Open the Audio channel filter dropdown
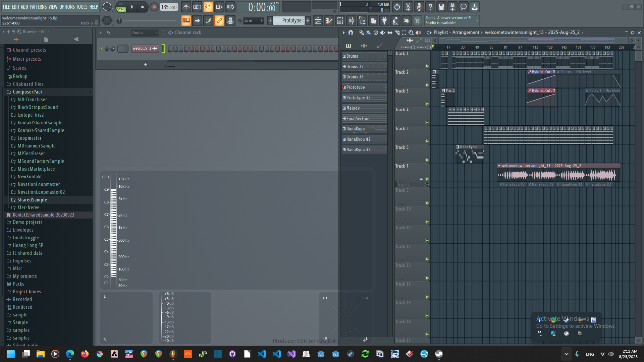Image resolution: width=644 pixels, height=362 pixels. [145, 33]
